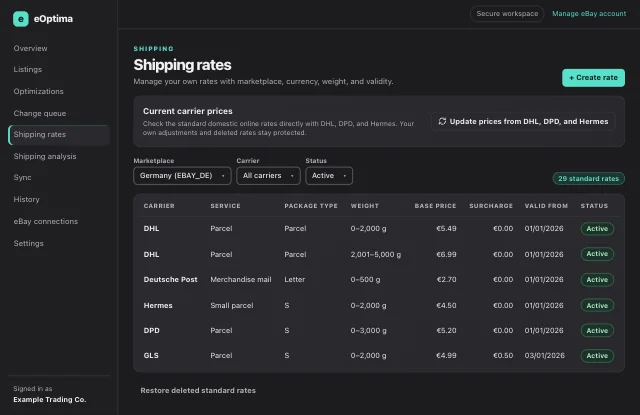Click the 03/01/2026 valid from date

point(544,355)
